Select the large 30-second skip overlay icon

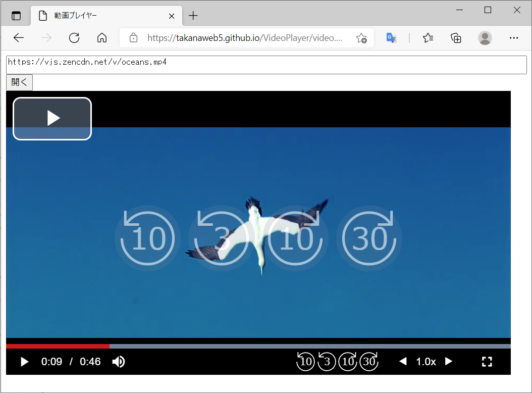(369, 237)
